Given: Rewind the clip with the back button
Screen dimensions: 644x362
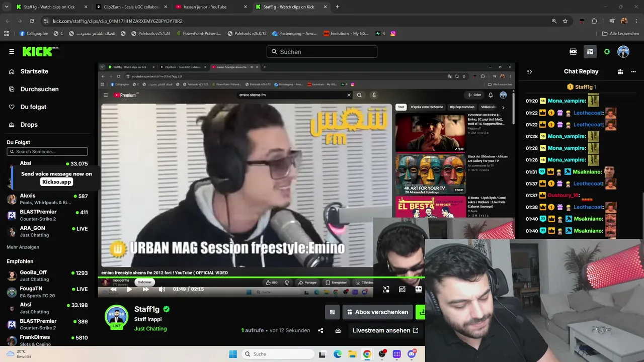Looking at the screenshot, I should 113,289.
